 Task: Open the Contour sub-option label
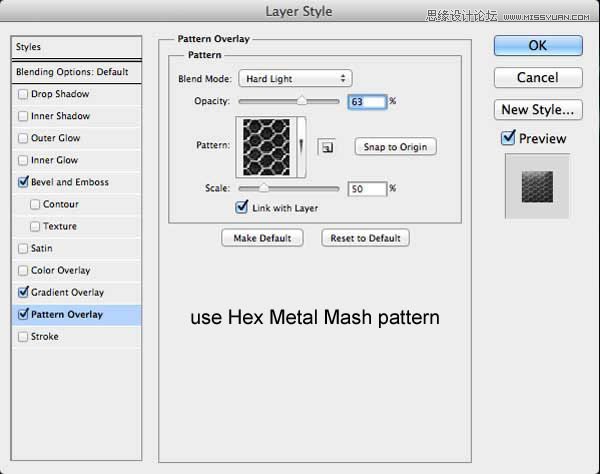click(x=60, y=204)
